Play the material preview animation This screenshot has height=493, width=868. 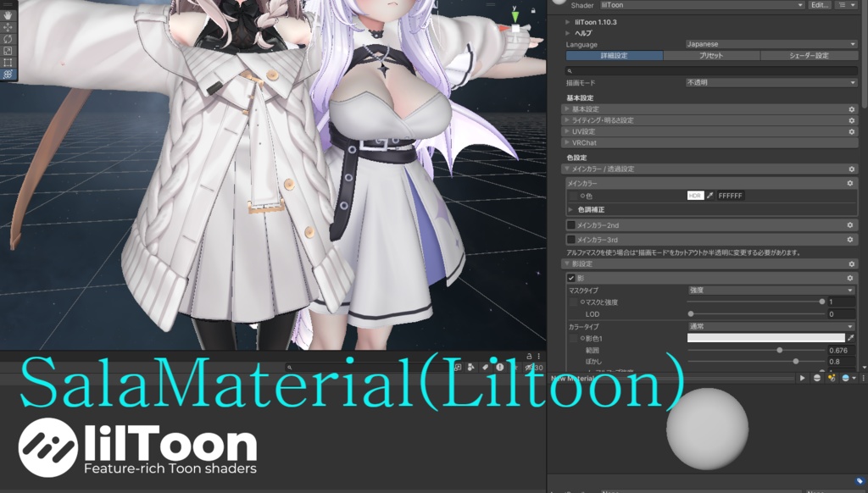click(802, 378)
